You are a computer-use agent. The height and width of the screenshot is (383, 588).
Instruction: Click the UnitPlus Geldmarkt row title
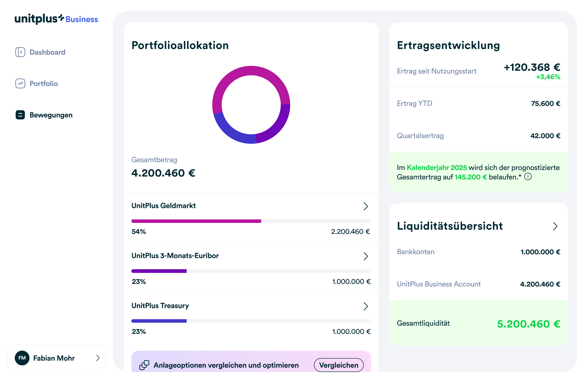point(163,206)
